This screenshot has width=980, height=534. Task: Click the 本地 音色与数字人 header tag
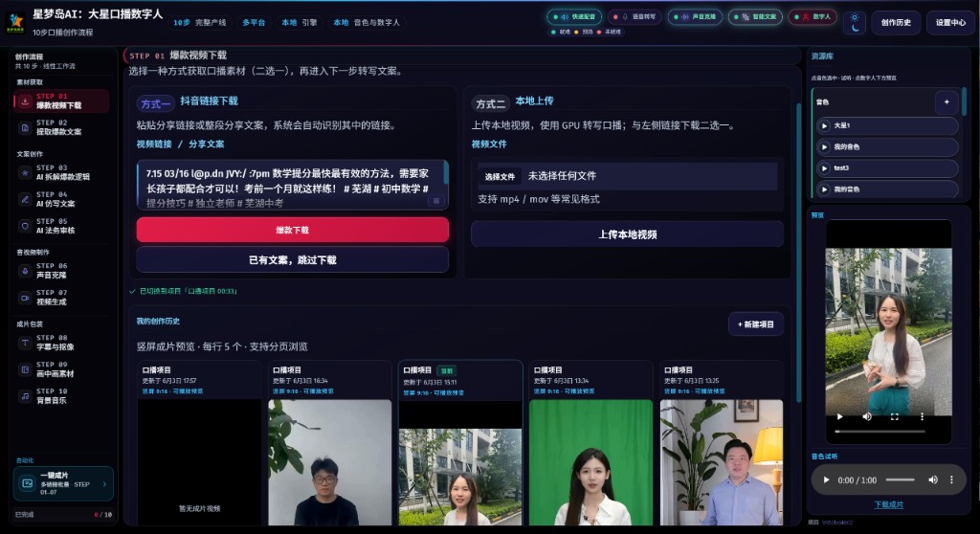(x=367, y=23)
